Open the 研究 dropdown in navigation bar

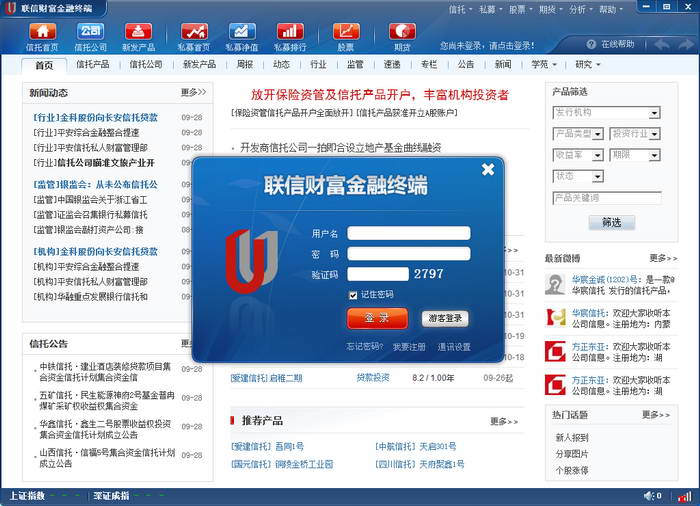pyautogui.click(x=588, y=64)
